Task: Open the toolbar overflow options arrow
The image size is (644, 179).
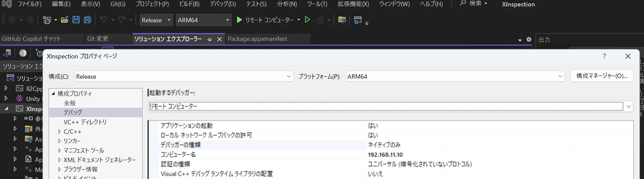Action: coord(367,23)
